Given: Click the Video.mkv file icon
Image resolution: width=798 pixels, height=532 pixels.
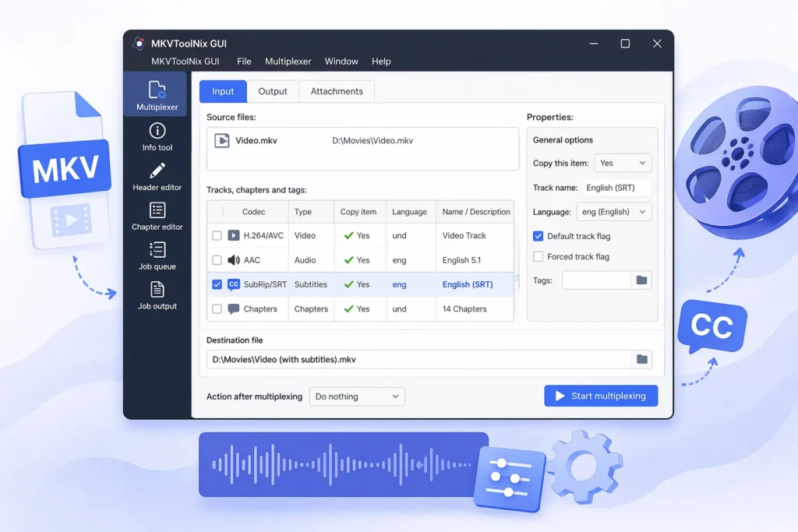Looking at the screenshot, I should pyautogui.click(x=222, y=140).
